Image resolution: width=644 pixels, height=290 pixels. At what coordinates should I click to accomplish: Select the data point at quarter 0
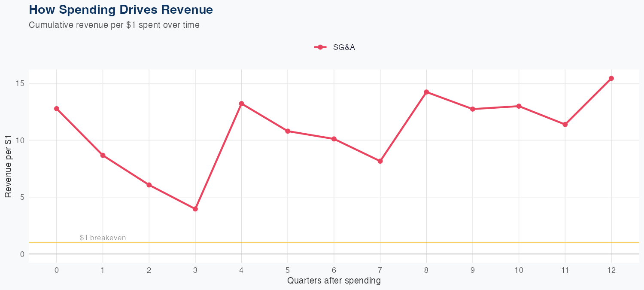point(57,109)
